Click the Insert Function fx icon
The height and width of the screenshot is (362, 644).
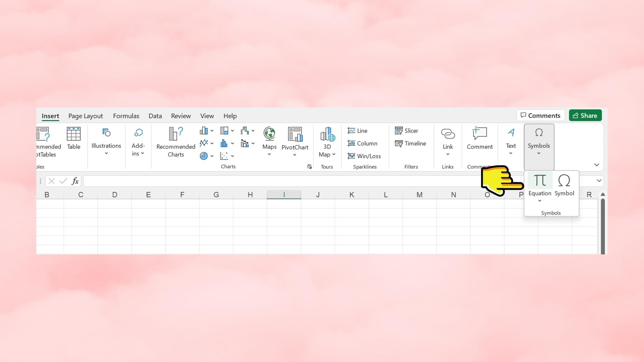click(x=75, y=181)
